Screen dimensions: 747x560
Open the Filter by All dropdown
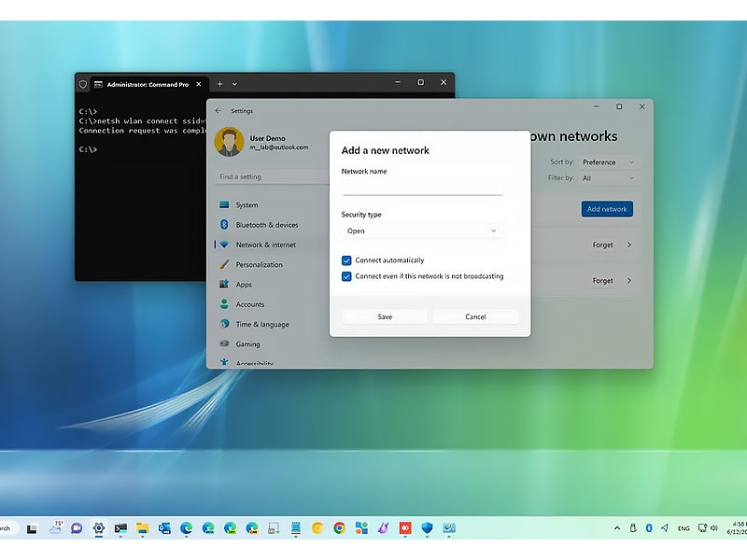coord(609,178)
